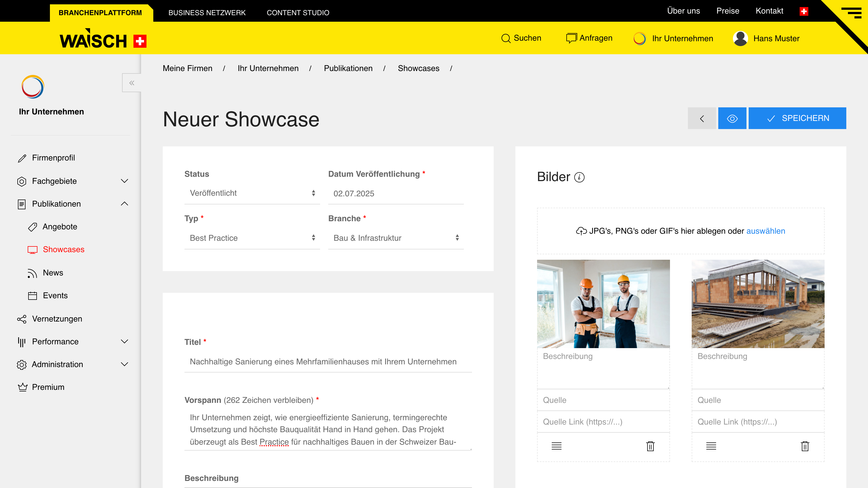Viewport: 868px width, 488px height.
Task: Click reorder handle under workers image
Action: (x=556, y=446)
